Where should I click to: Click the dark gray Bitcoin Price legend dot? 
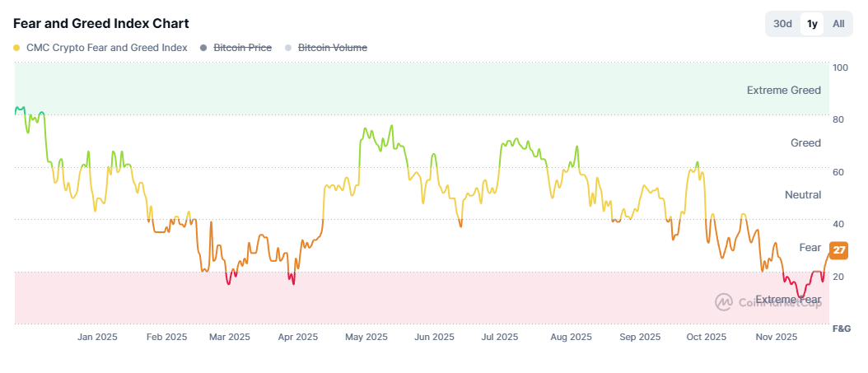point(204,48)
